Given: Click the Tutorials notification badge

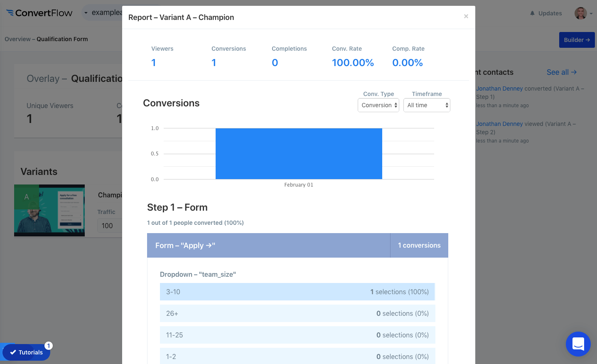Looking at the screenshot, I should pos(49,346).
